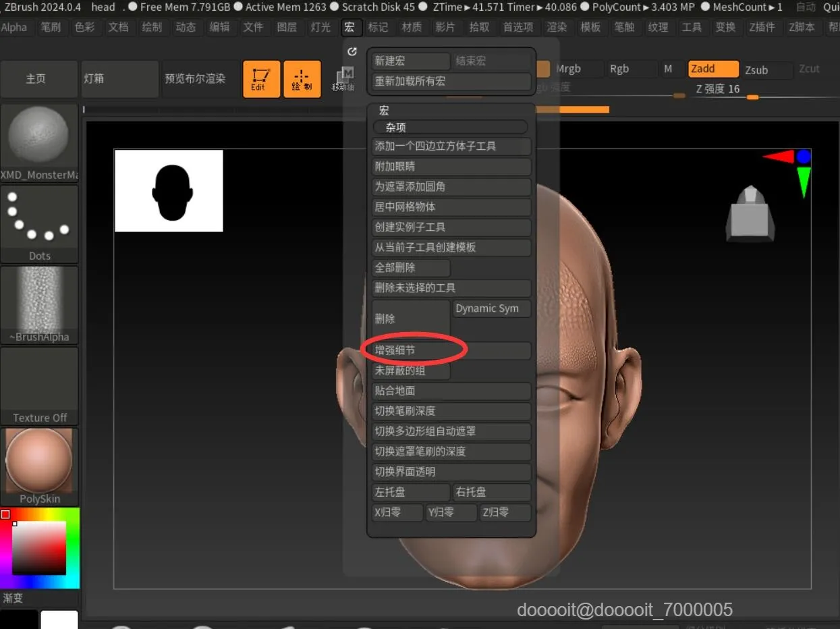Collapse the 宏 palette header
The height and width of the screenshot is (629, 840).
click(384, 111)
